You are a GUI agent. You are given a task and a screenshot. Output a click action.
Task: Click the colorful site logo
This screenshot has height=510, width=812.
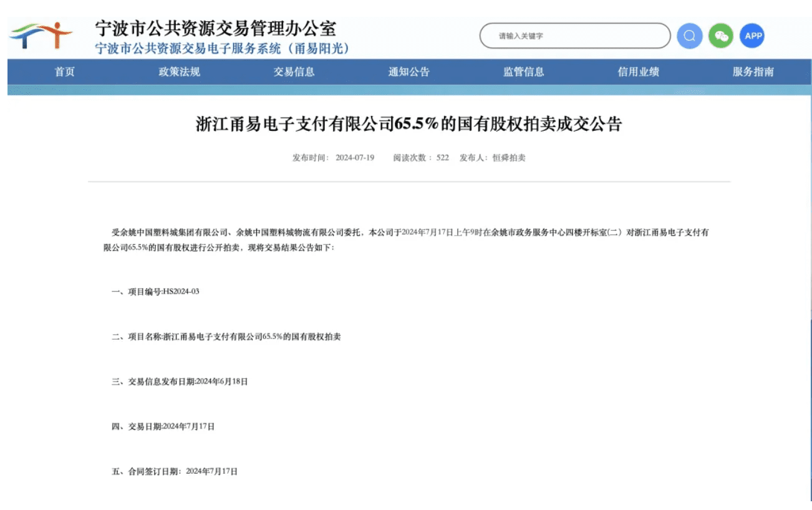42,36
